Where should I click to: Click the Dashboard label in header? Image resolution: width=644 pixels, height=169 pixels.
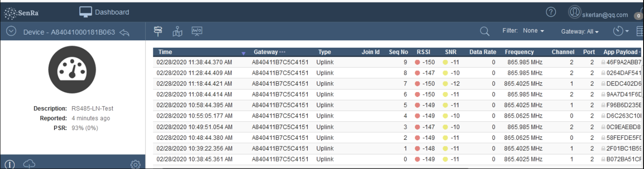pos(112,12)
